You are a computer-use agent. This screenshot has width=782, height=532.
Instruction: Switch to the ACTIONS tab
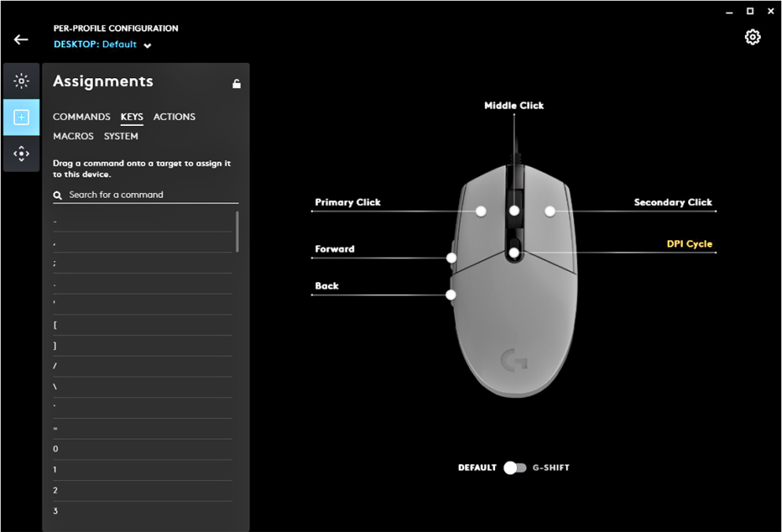tap(174, 117)
